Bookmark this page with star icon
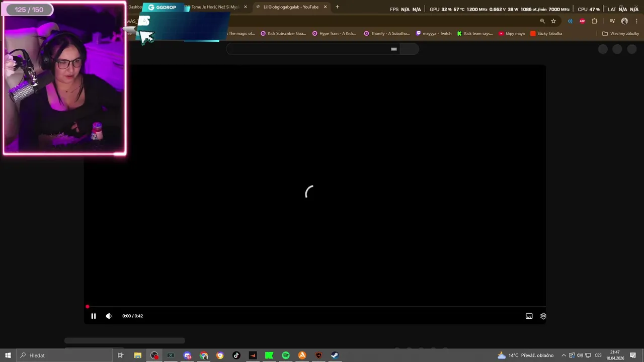The image size is (644, 362). coord(553,21)
